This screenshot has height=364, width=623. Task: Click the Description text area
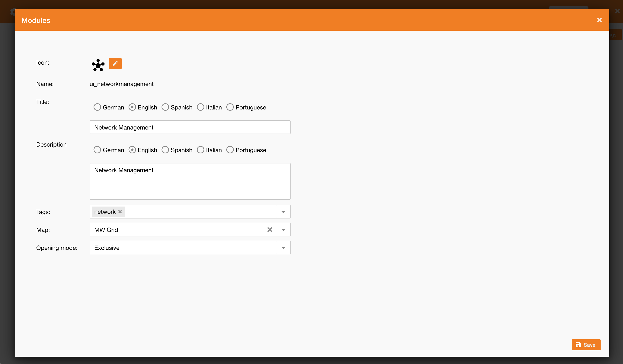[190, 181]
